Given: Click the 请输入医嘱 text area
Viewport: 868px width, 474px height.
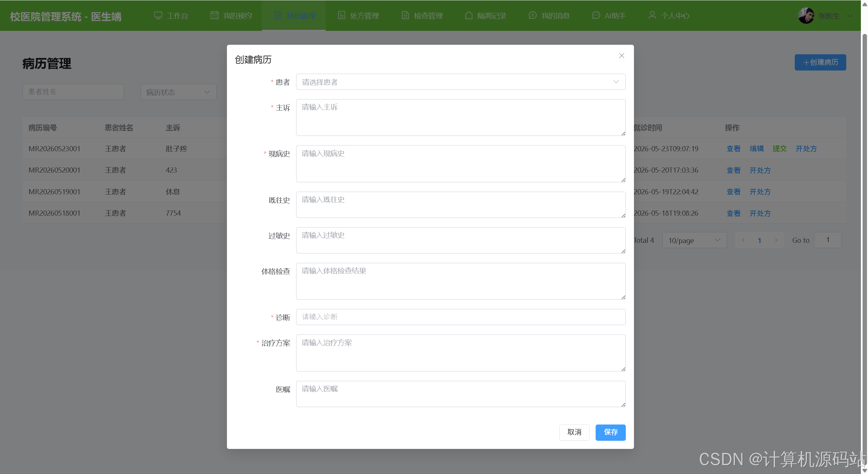Looking at the screenshot, I should pyautogui.click(x=461, y=394).
